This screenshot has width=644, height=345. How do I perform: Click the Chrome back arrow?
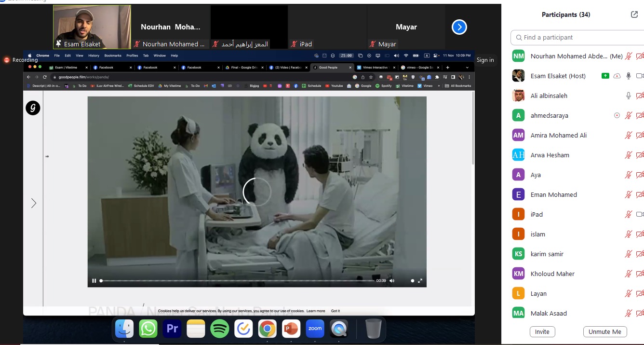click(x=28, y=77)
